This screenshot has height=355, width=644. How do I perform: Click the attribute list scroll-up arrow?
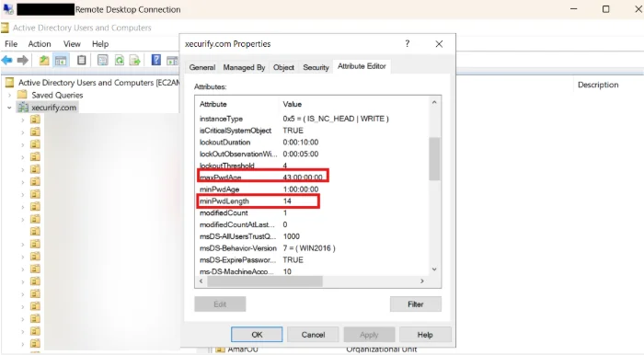point(434,103)
